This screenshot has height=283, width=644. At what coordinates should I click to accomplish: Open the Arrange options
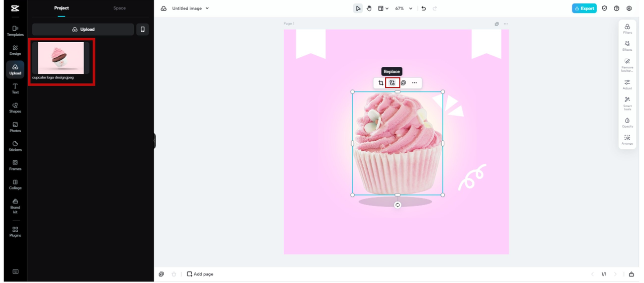tap(627, 140)
